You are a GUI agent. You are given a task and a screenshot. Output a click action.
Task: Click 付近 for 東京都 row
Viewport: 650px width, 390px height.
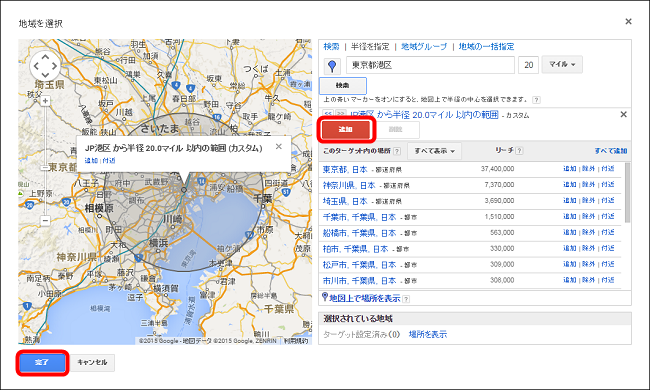point(608,169)
